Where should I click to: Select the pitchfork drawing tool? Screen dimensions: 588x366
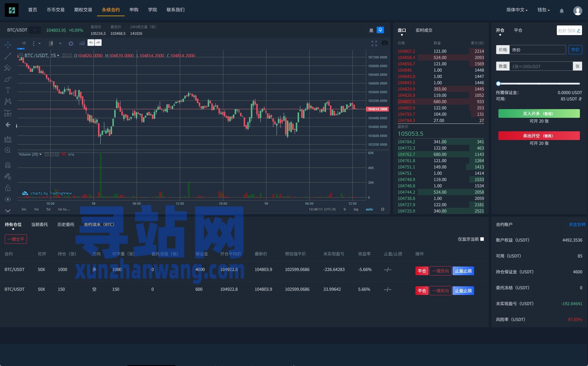coord(8,67)
